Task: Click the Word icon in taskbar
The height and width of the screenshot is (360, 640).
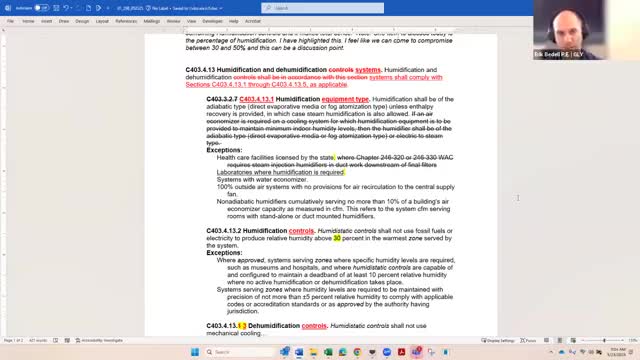Action: [299, 352]
